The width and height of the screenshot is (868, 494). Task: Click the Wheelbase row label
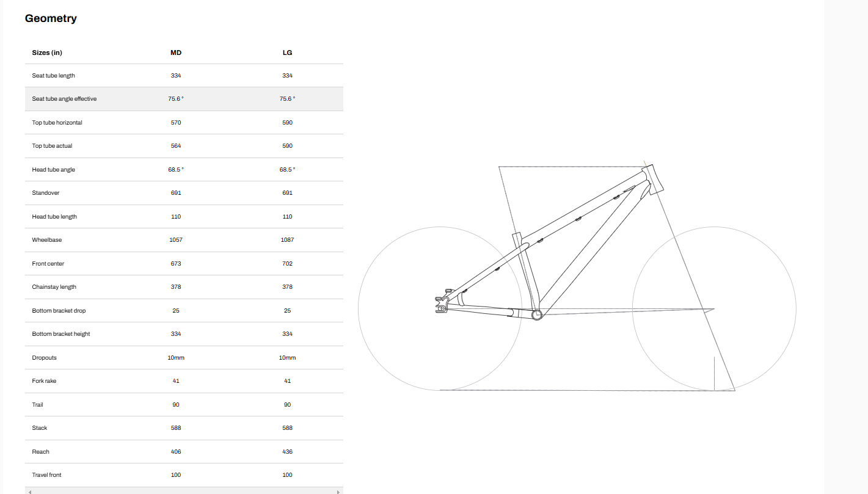click(47, 240)
